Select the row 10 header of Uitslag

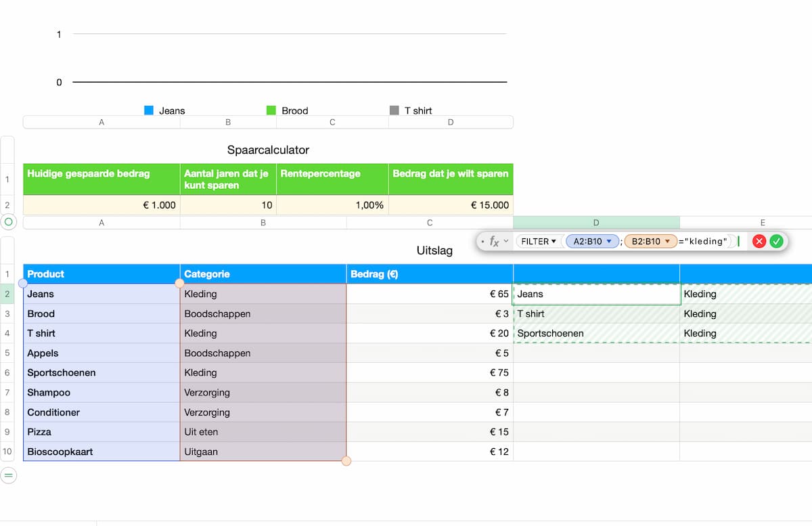[x=7, y=452]
